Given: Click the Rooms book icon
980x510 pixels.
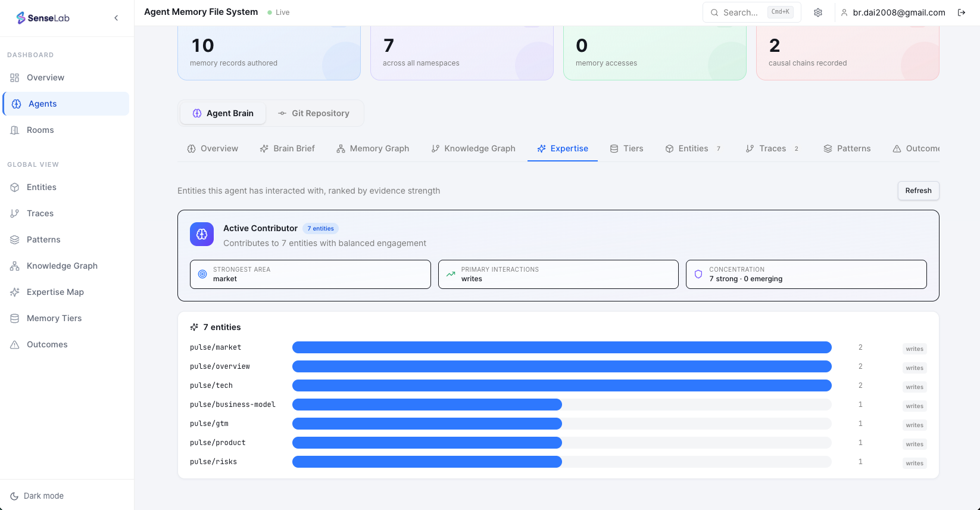Looking at the screenshot, I should point(15,130).
